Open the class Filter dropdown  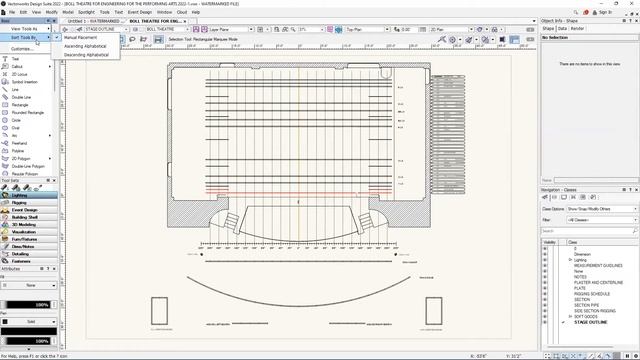coord(602,220)
